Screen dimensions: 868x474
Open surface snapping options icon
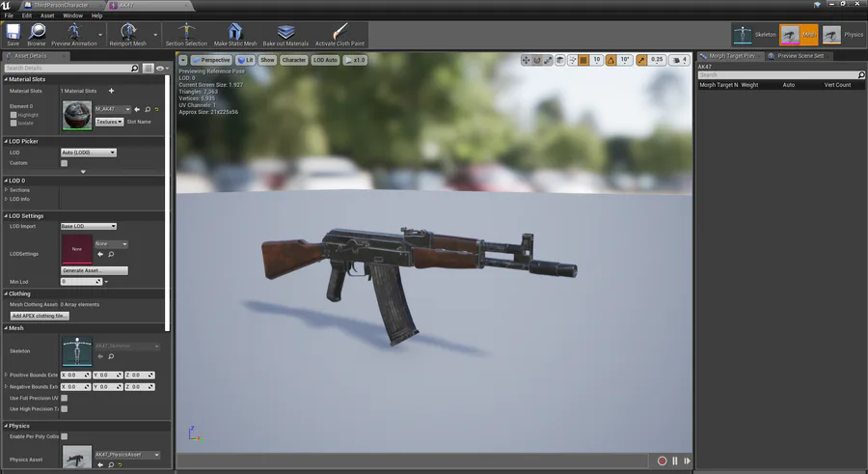[x=572, y=60]
